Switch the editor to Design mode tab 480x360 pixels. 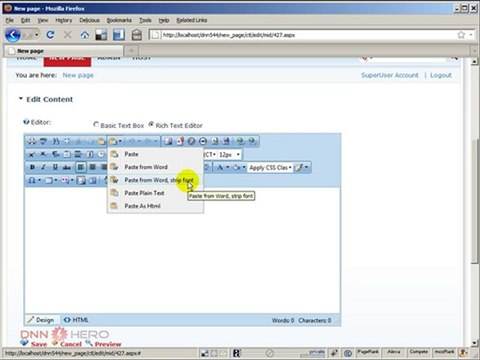41,320
